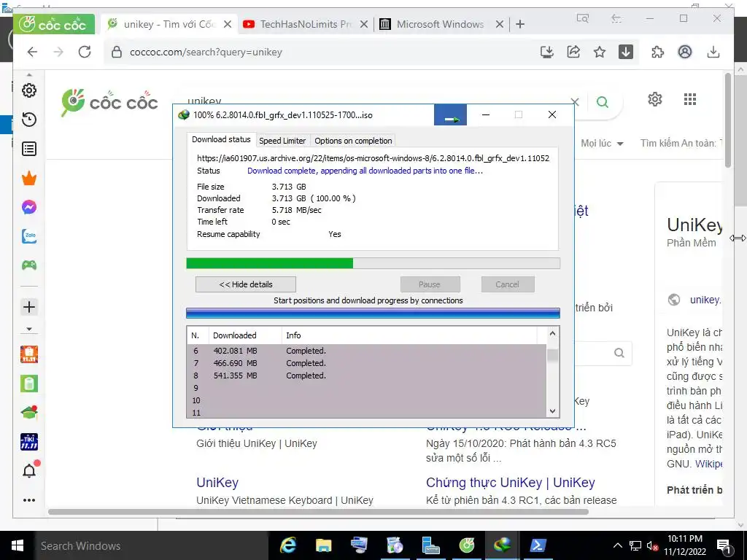Viewport: 747px width, 560px height.
Task: Open Coc Coc sidebar settings gear
Action: (x=29, y=90)
